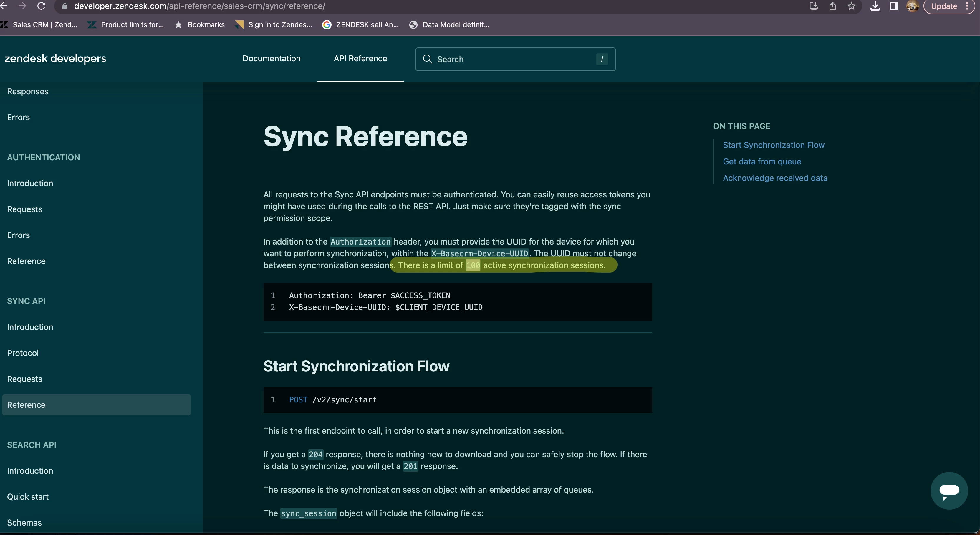Click the bookmark star icon in address bar
The height and width of the screenshot is (535, 980).
tap(851, 6)
